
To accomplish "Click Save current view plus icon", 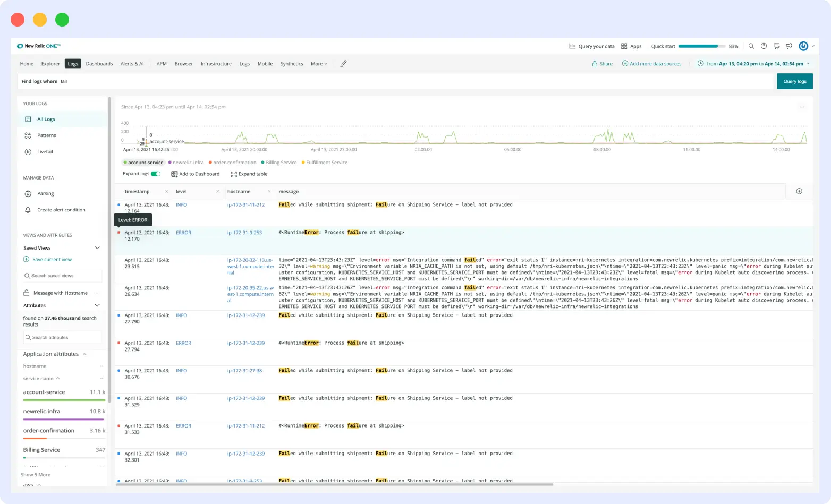I will click(x=27, y=259).
